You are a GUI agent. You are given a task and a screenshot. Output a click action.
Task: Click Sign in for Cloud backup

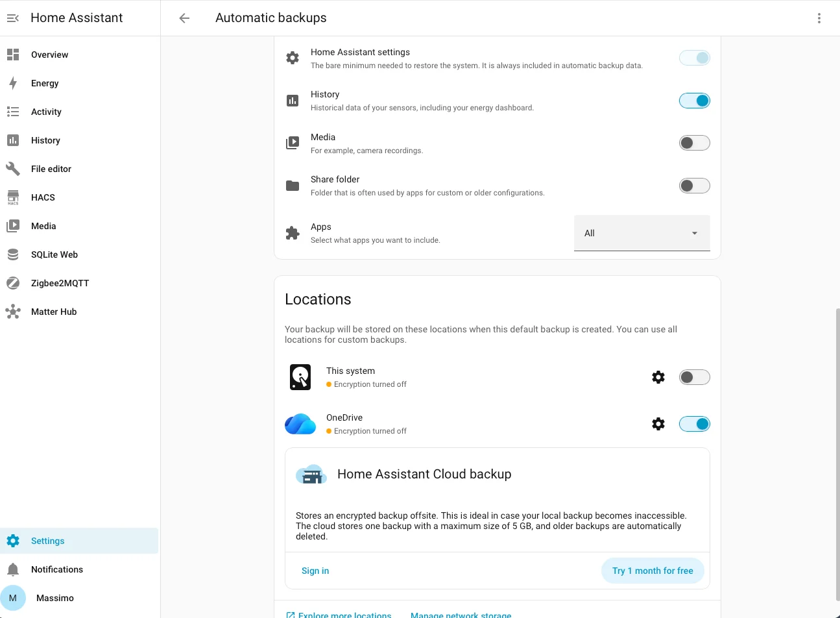coord(315,571)
